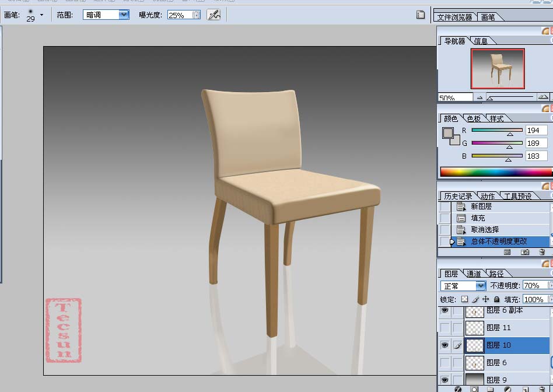
Task: Click the 图层 11 layer thumbnail
Action: pyautogui.click(x=474, y=328)
